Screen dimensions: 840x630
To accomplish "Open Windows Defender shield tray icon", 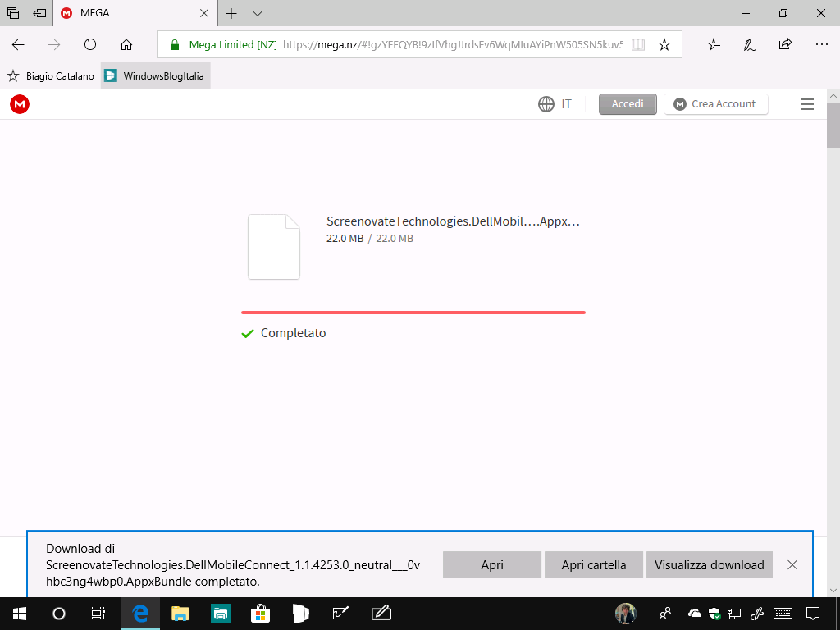I will (714, 614).
